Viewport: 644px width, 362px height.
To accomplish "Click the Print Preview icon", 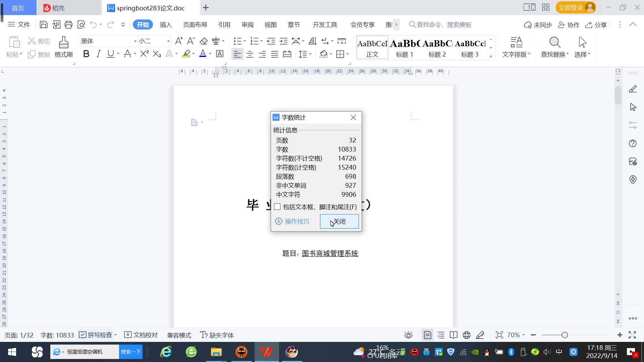I will pyautogui.click(x=81, y=24).
